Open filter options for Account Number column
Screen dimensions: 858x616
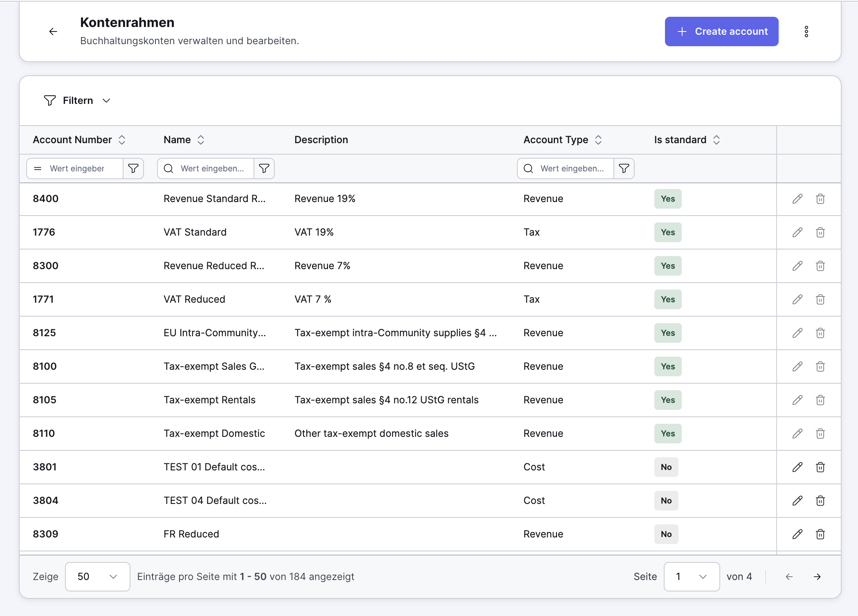coord(133,169)
